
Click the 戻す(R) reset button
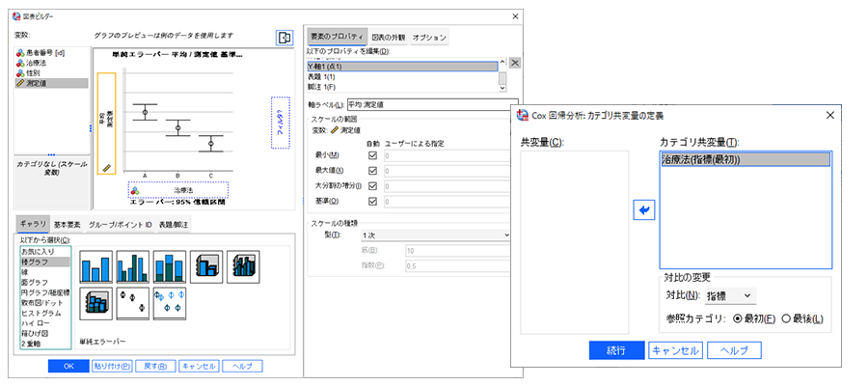[155, 366]
